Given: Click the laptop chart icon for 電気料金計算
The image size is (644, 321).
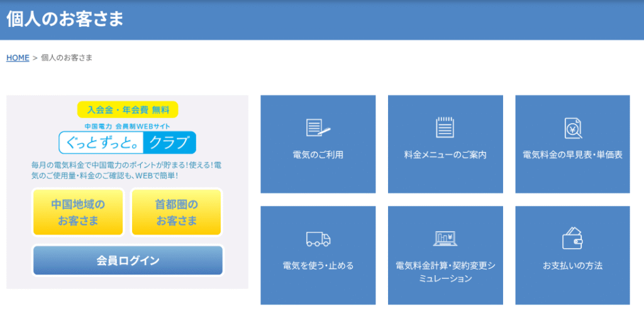Looking at the screenshot, I should pyautogui.click(x=445, y=239).
